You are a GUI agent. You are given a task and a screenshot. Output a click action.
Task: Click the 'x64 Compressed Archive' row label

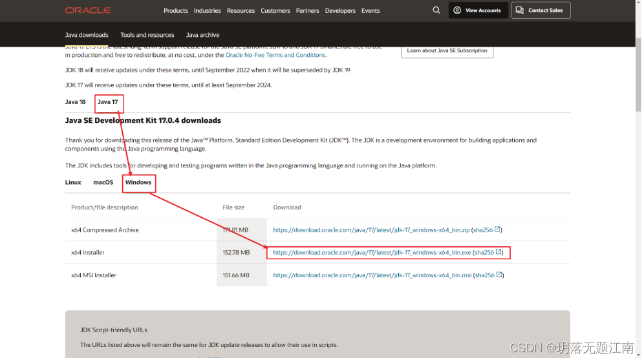(105, 230)
